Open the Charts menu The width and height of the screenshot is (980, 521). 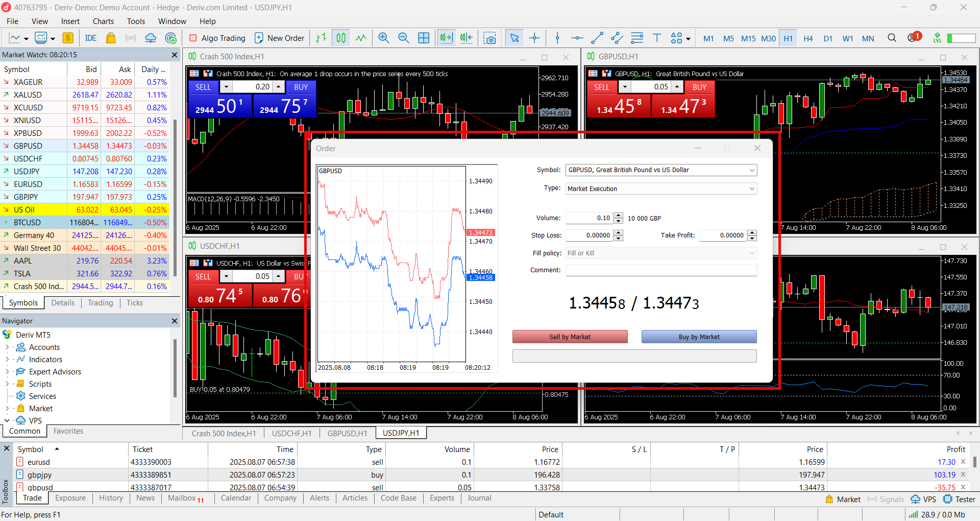(103, 21)
